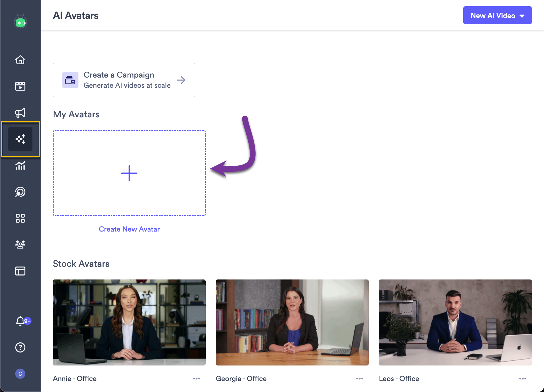The image size is (544, 392).
Task: Open the options menu for Leos - Office
Action: pyautogui.click(x=523, y=379)
